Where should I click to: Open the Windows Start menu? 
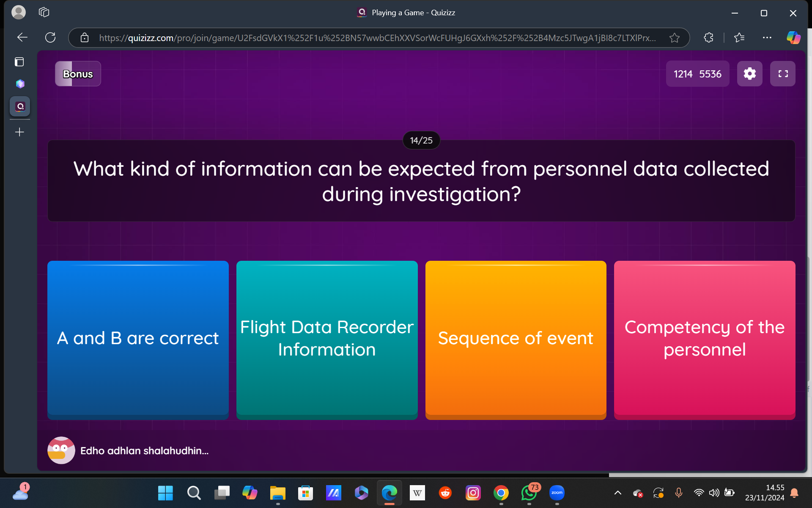pos(165,493)
